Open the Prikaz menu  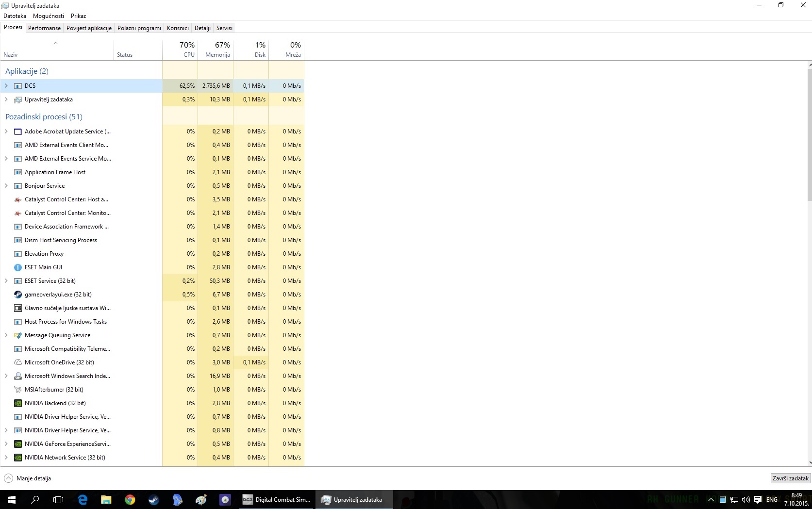[78, 16]
